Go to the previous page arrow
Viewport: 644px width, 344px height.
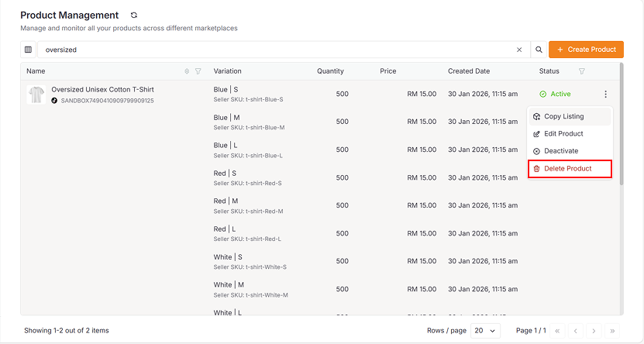[575, 331]
